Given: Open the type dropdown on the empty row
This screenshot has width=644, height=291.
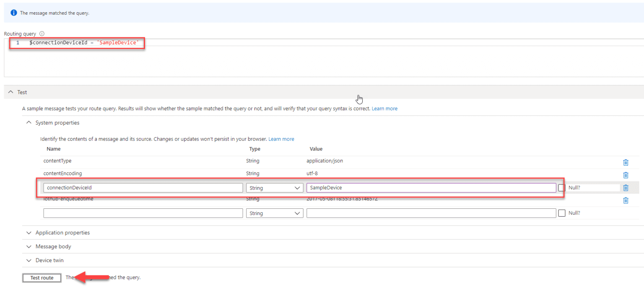Looking at the screenshot, I should coord(275,213).
